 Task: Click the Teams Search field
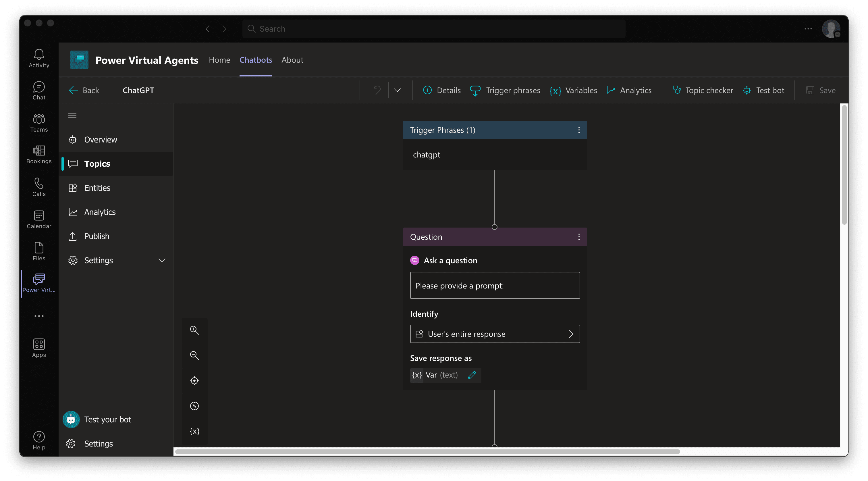(434, 29)
